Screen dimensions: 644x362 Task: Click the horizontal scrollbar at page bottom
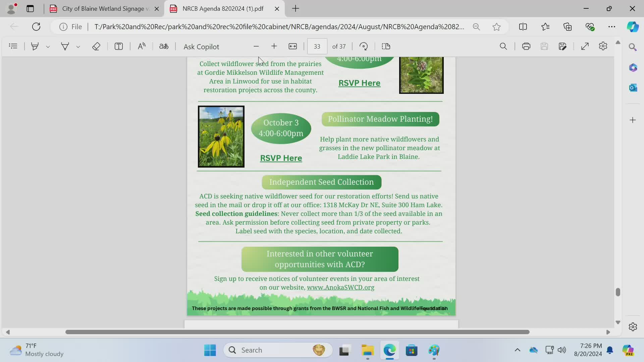(x=297, y=332)
